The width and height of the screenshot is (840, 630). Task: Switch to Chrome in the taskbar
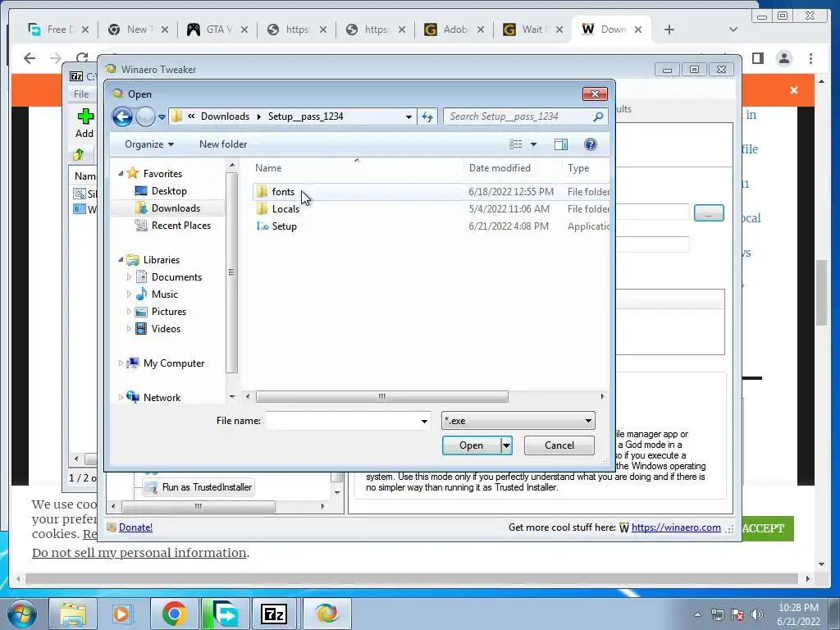[x=174, y=614]
